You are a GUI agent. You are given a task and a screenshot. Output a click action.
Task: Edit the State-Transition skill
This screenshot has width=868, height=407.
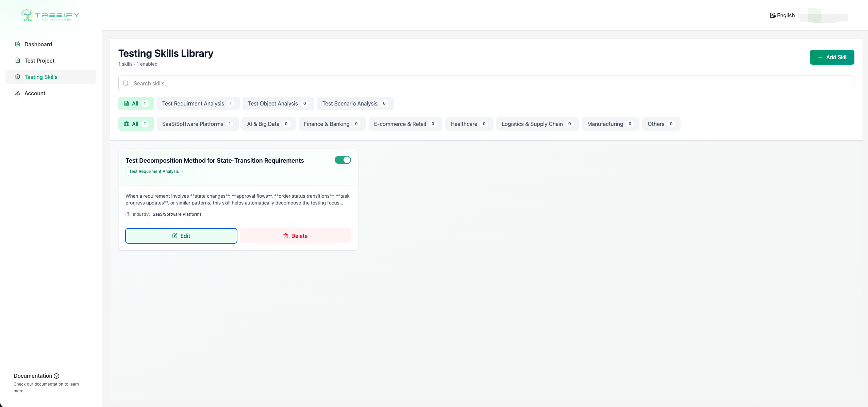click(181, 236)
